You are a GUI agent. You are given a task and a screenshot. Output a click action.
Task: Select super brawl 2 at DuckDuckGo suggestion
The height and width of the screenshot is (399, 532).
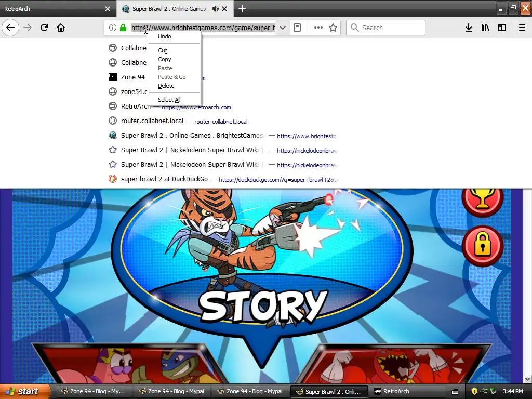click(223, 179)
